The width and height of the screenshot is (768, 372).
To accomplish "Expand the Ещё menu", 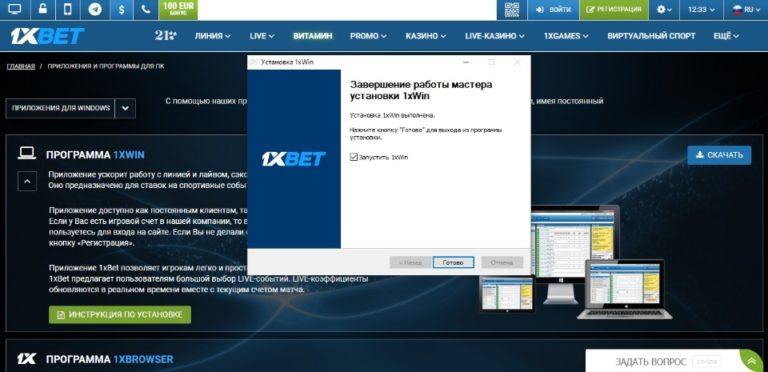I will [726, 36].
